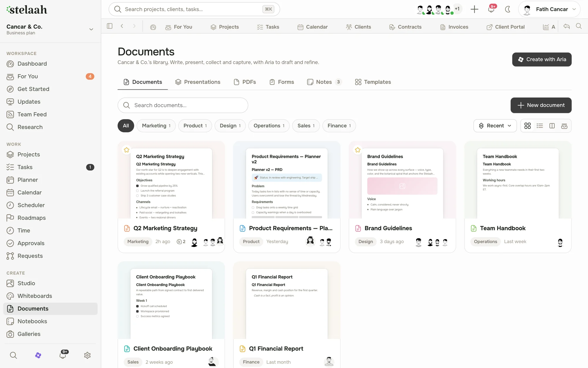
Task: Open settings gear at sidebar bottom
Action: [87, 355]
